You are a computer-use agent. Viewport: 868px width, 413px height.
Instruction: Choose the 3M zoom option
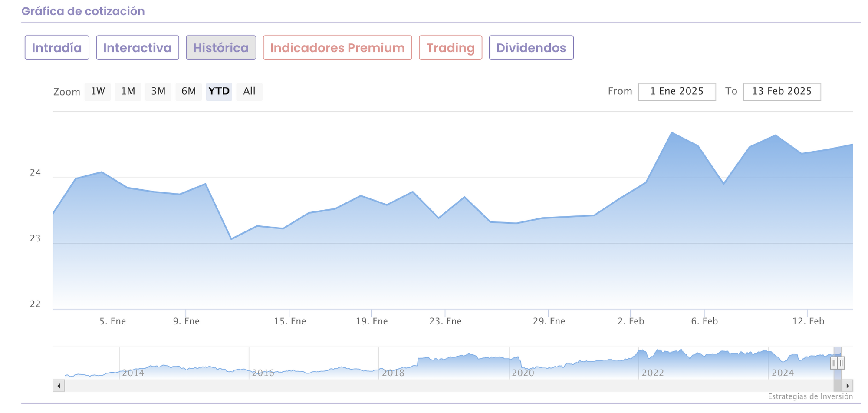pos(158,92)
